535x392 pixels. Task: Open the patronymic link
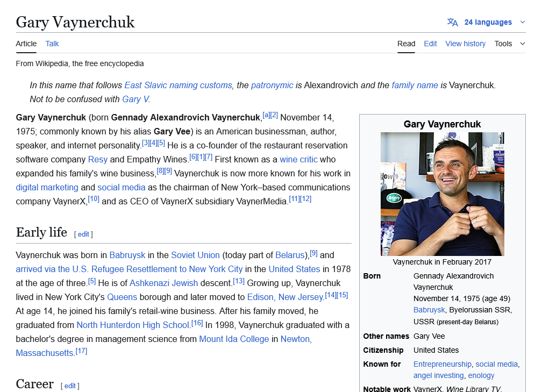point(272,85)
